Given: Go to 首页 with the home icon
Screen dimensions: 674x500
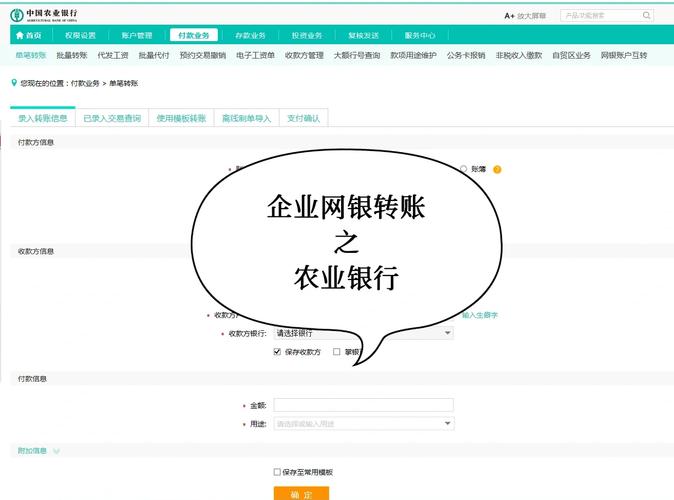Looking at the screenshot, I should (29, 35).
